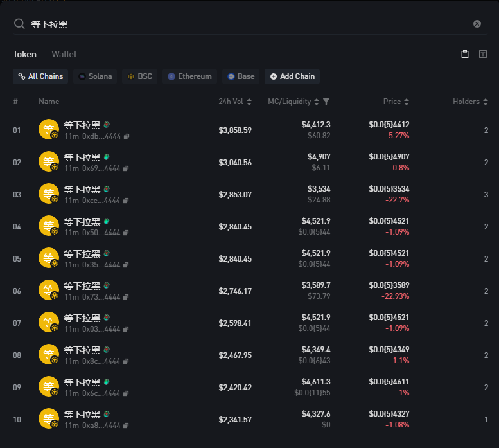Click the -22.7% price change
Image resolution: width=499 pixels, height=448 pixels.
click(397, 200)
